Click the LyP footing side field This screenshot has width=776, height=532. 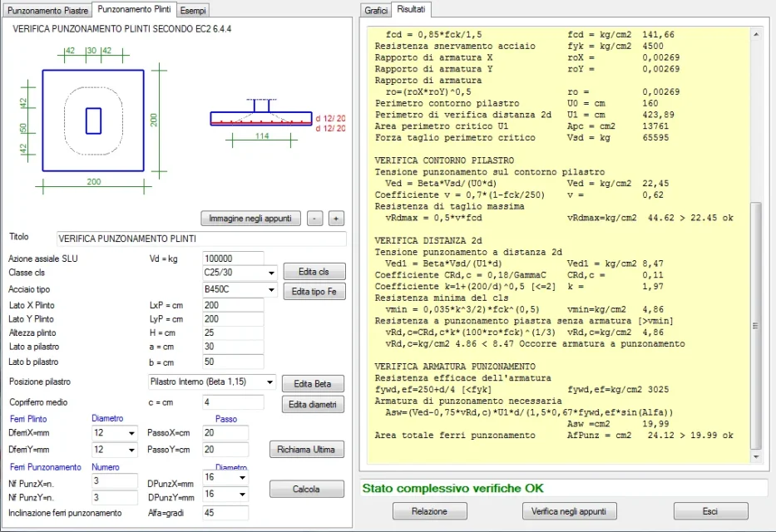click(233, 319)
